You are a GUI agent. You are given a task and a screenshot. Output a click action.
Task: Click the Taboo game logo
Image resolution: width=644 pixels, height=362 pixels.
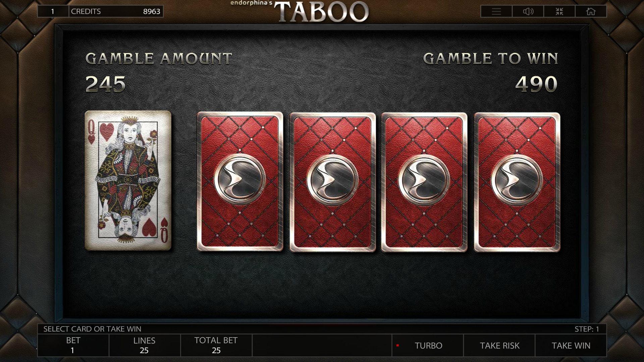pos(321,12)
